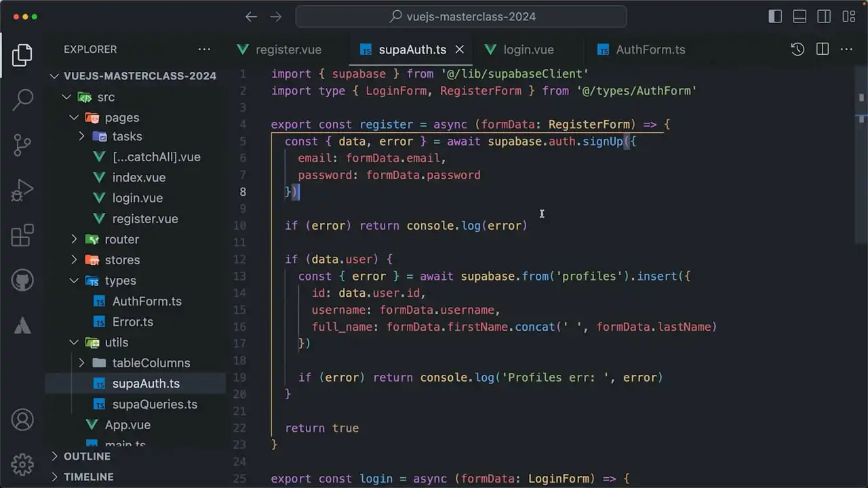Click the vuejs-masterclass-2024 command center search
The image size is (868, 488).
click(461, 17)
